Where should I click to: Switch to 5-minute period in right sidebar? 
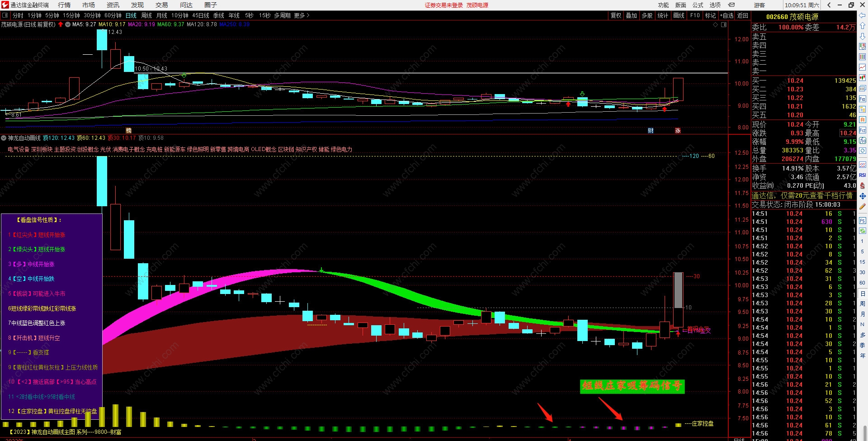pos(862,251)
